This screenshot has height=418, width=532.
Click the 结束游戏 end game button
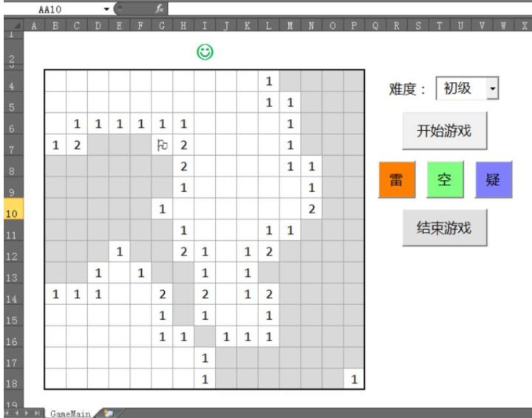pyautogui.click(x=445, y=227)
